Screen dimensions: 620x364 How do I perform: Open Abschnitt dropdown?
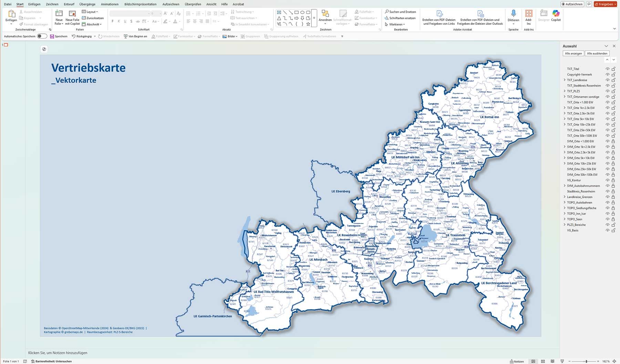point(92,24)
